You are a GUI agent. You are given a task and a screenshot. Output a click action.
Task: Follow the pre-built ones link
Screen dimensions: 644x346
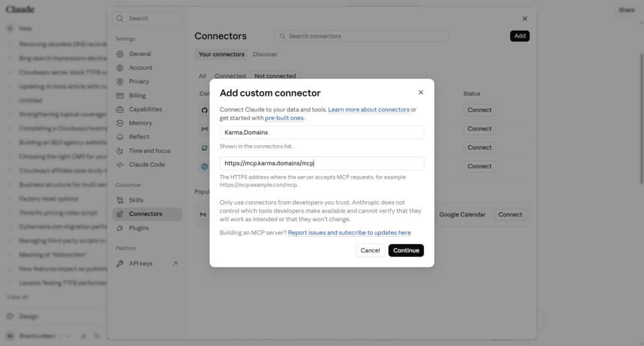point(284,118)
